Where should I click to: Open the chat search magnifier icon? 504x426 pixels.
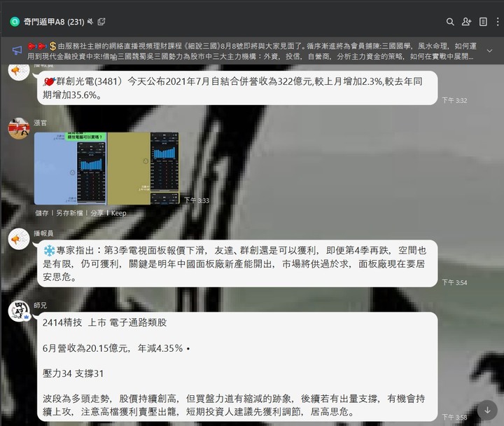tap(450, 22)
